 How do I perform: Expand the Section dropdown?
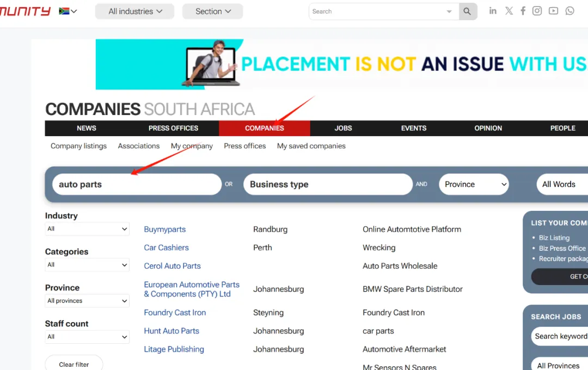click(213, 11)
